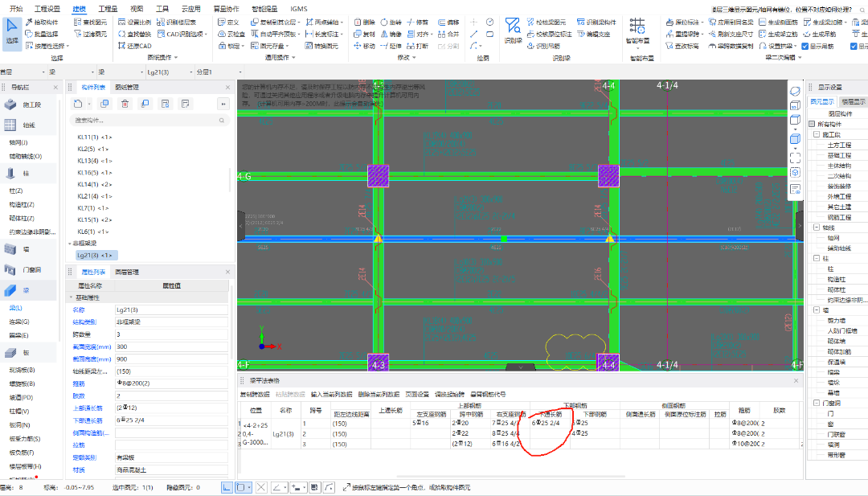Screen dimensions: 868x496
Task: Collapse 门窗洞 group in display settings
Action: (817, 403)
